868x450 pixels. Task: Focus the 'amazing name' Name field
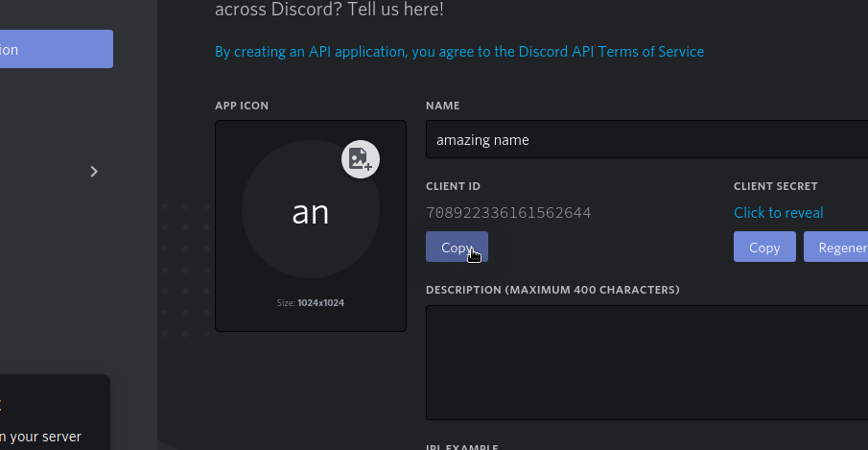pyautogui.click(x=646, y=139)
